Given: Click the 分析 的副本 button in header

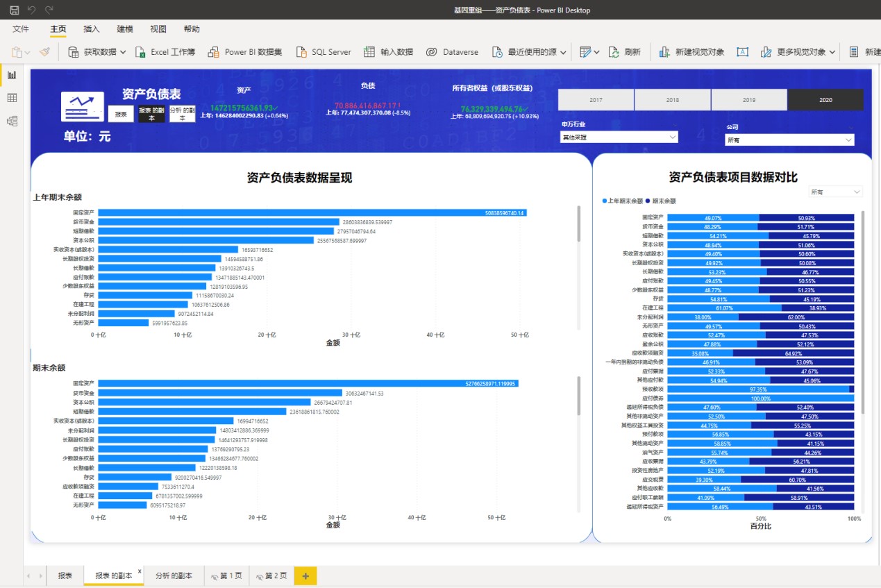Looking at the screenshot, I should (182, 114).
